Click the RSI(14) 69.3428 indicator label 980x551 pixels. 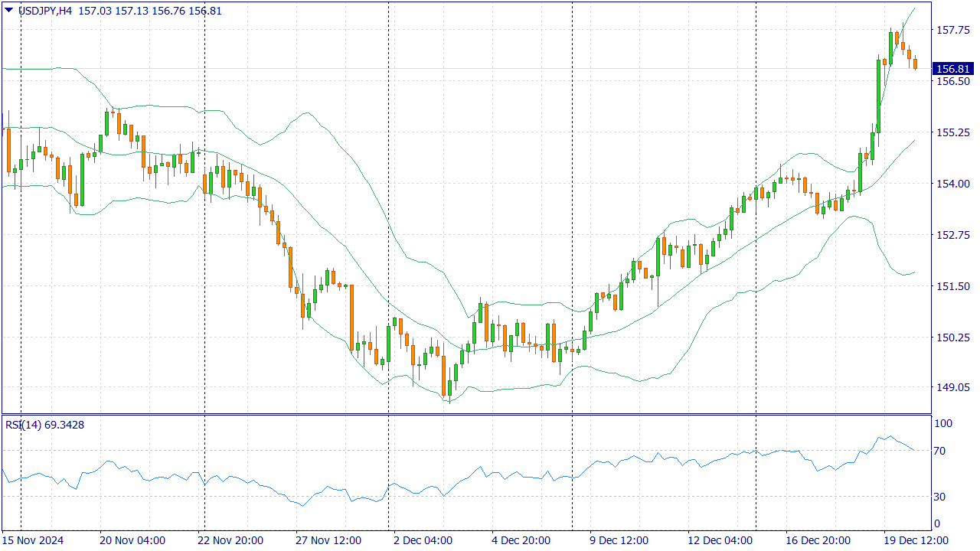point(44,425)
